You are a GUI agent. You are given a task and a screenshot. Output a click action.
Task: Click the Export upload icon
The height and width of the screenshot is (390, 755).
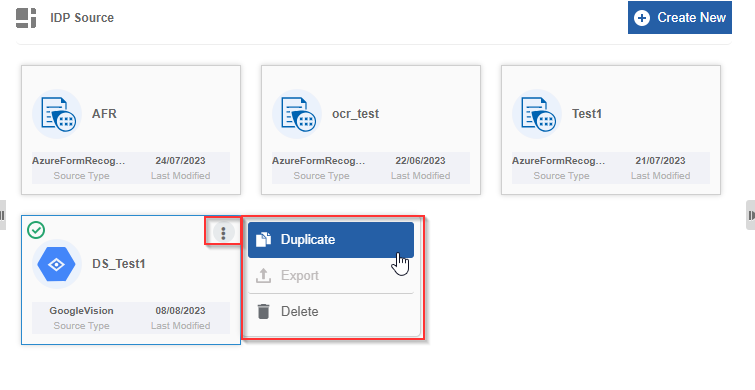tap(263, 275)
